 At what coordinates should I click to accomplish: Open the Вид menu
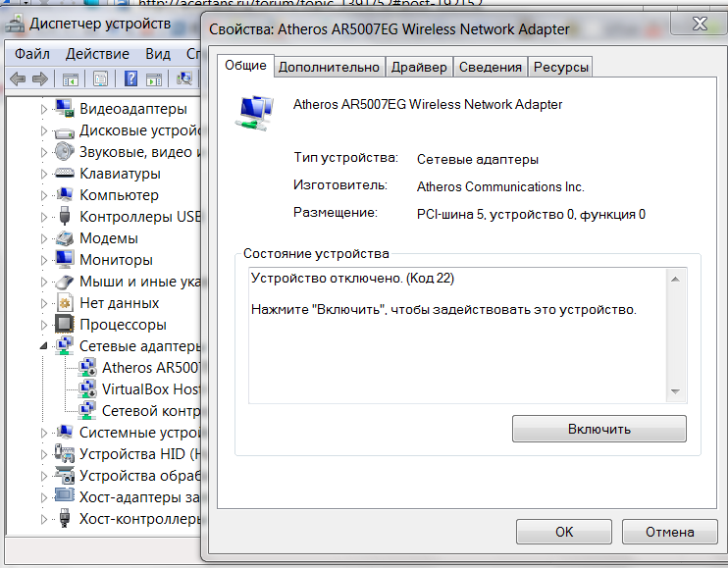point(158,54)
